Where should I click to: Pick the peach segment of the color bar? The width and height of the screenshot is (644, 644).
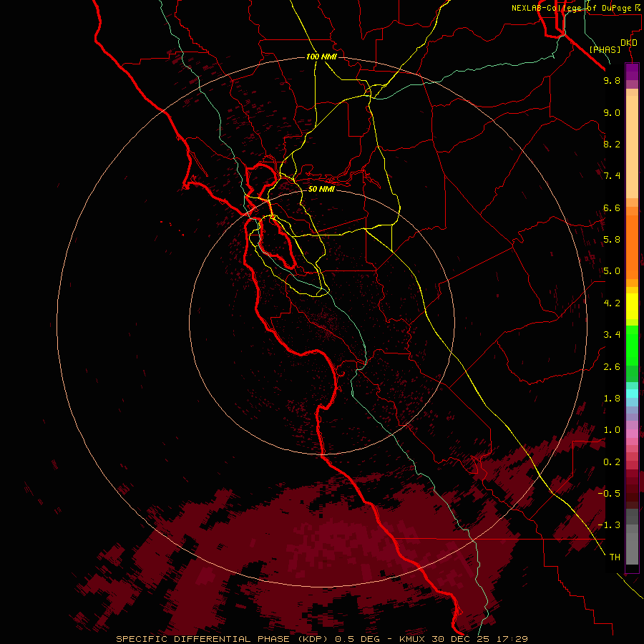632,147
